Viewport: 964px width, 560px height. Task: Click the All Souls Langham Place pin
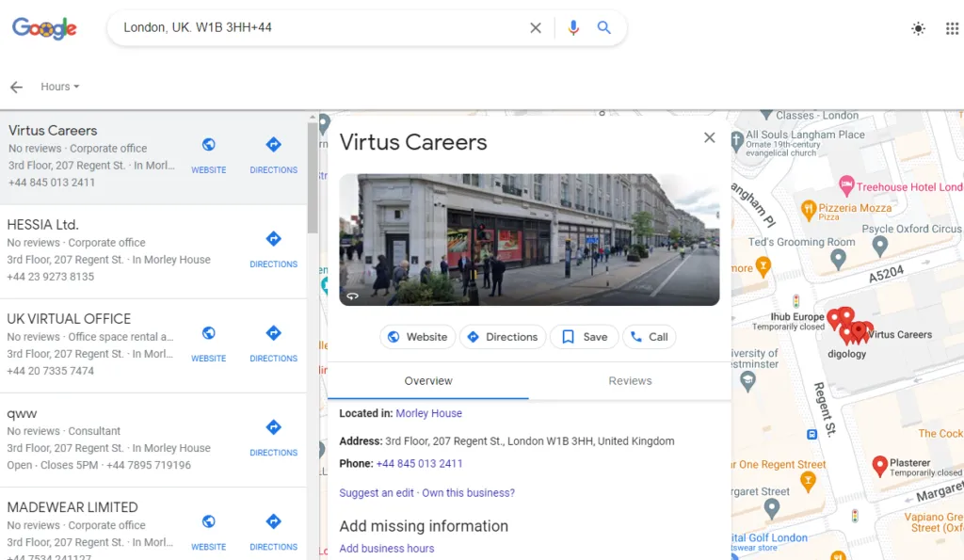tap(736, 141)
